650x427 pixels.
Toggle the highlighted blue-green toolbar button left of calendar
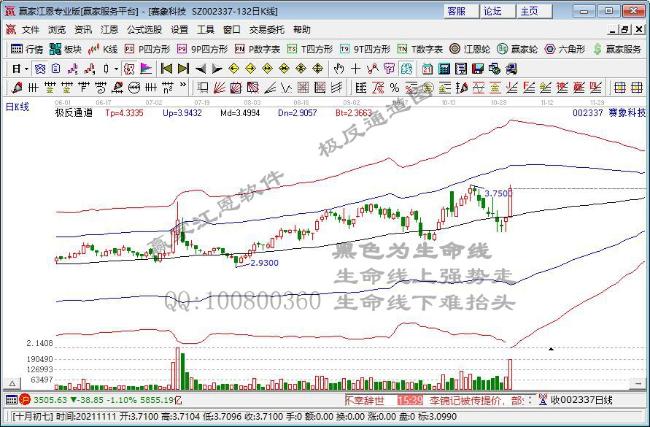coord(407,69)
